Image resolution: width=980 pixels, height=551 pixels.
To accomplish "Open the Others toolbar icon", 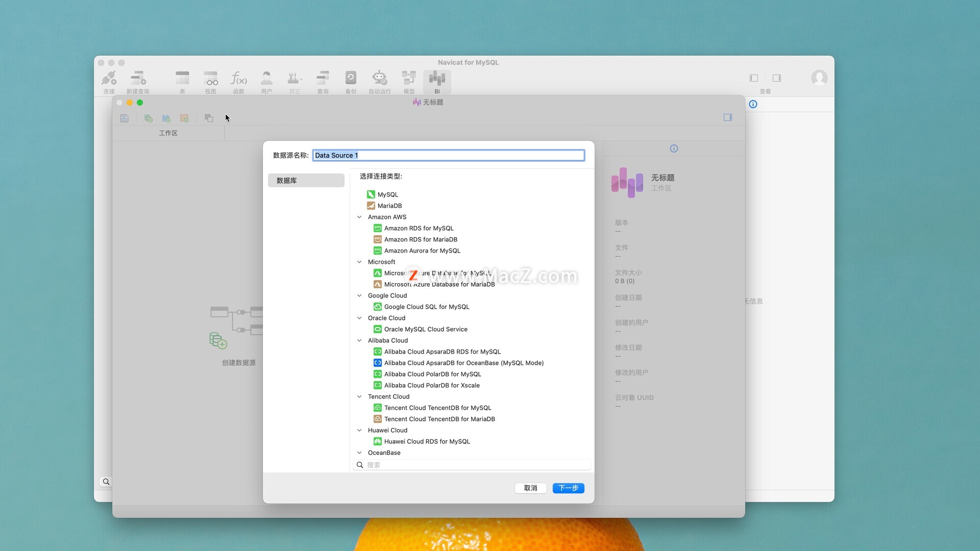I will (295, 82).
